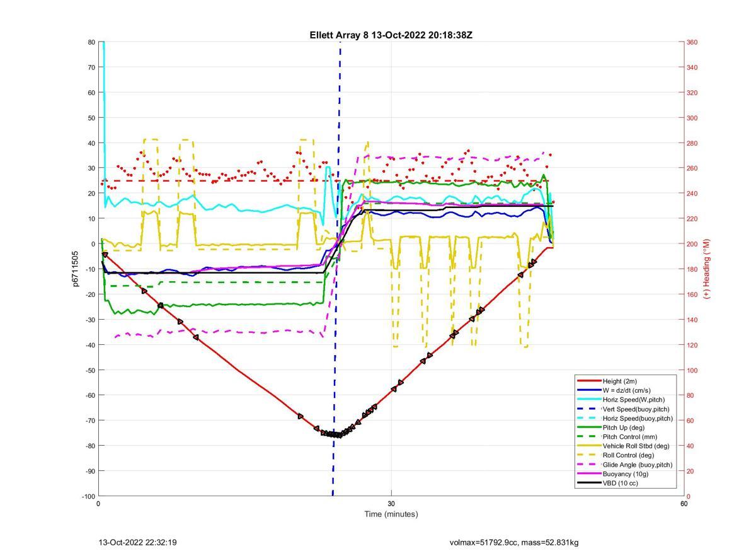Click the left axis tick -100
Viewport: 756px width, 558px height.
tap(88, 496)
